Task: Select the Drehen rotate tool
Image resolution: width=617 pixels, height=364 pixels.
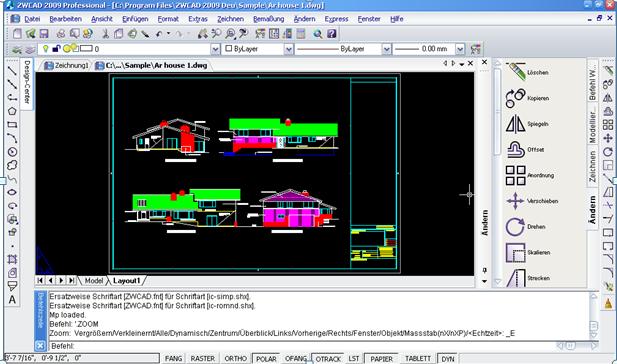Action: tap(525, 227)
